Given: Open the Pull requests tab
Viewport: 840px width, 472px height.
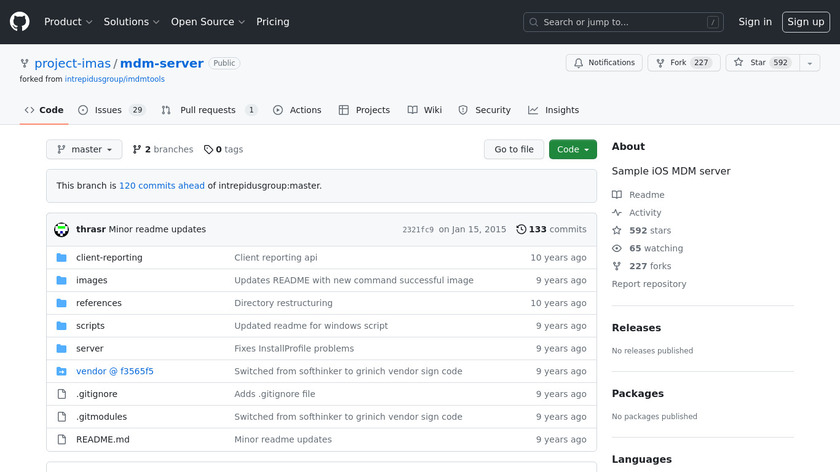Looking at the screenshot, I should tap(209, 110).
